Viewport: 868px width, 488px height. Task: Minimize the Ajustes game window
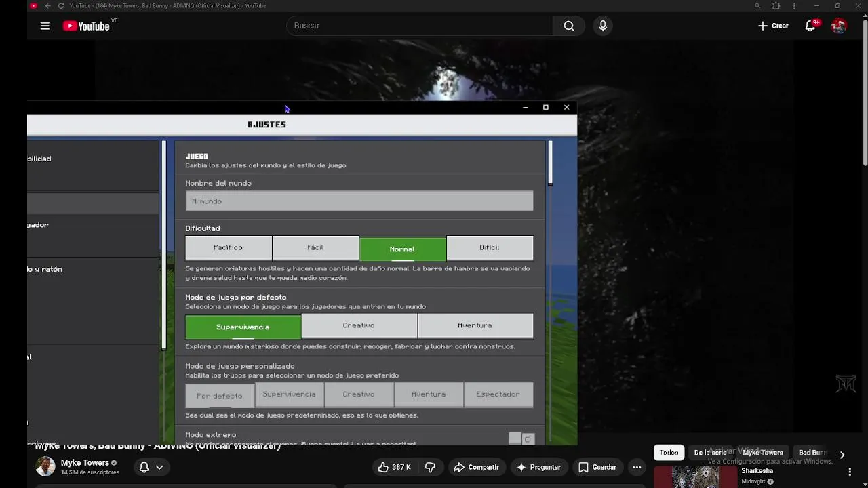pyautogui.click(x=526, y=107)
